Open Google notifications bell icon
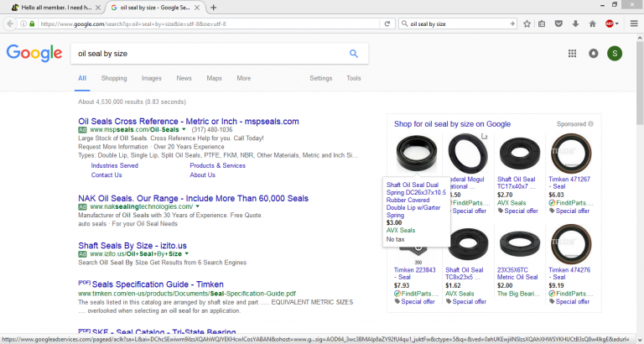This screenshot has width=644, height=344. point(593,53)
